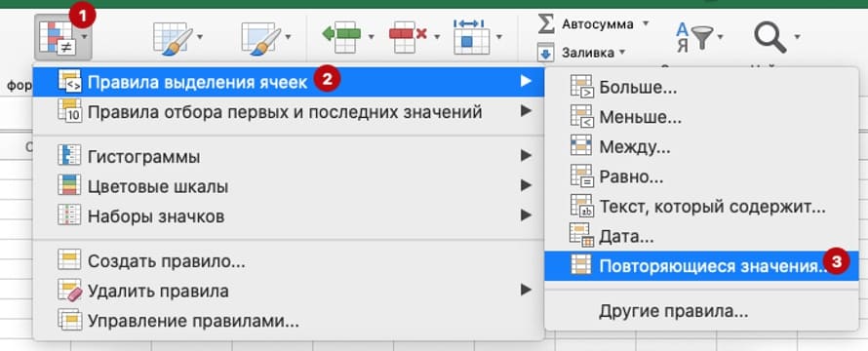Open Cell Styles brush icon
Image resolution: width=868 pixels, height=351 pixels.
click(260, 38)
